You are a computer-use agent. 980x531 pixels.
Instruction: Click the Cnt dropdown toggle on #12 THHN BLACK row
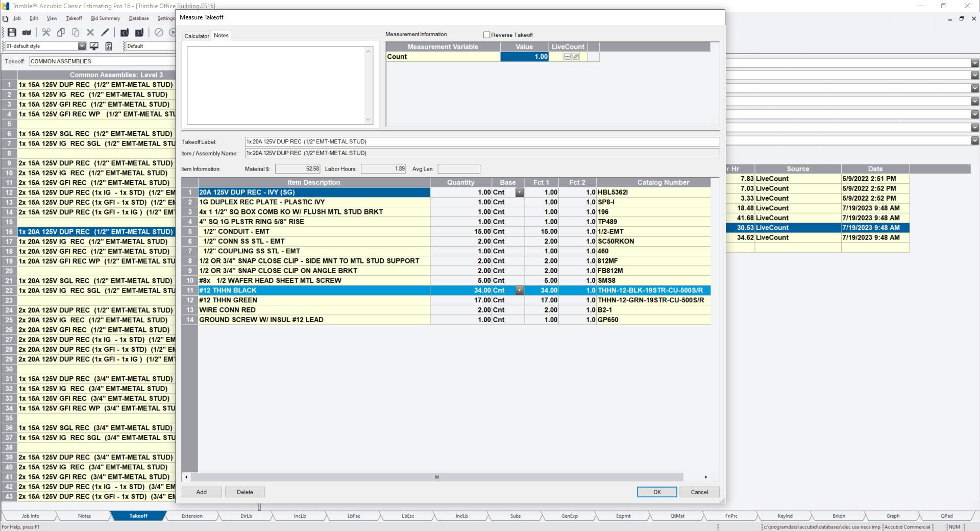(x=520, y=291)
